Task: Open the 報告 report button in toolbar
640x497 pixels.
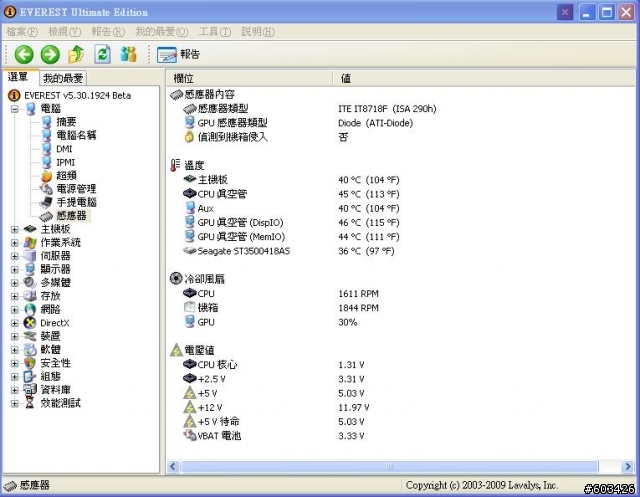Action: pyautogui.click(x=179, y=54)
